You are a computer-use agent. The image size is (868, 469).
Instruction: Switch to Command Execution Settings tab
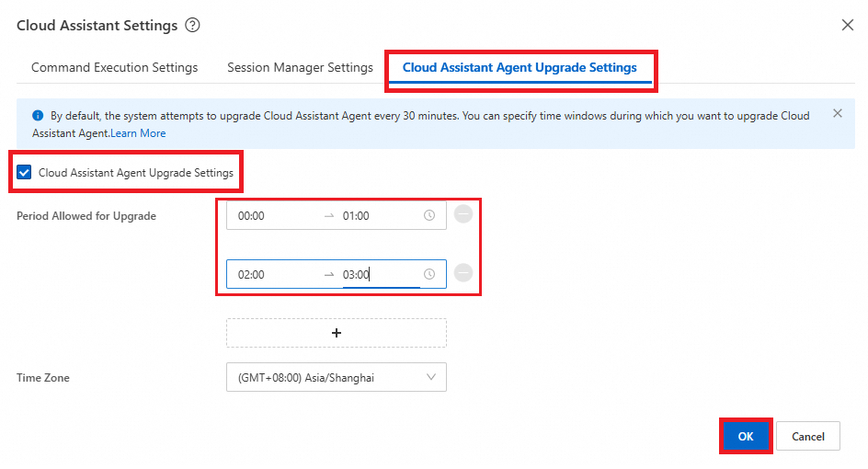[115, 67]
